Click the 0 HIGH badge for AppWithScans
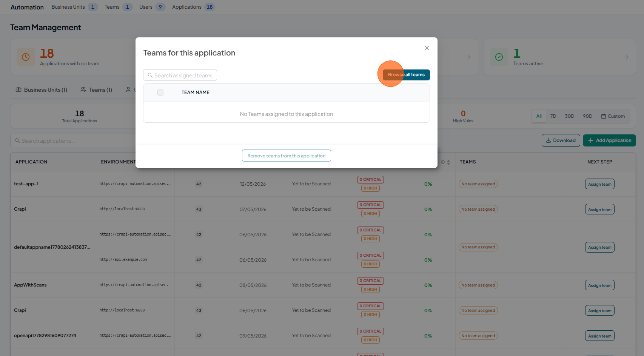This screenshot has height=356, width=644. [x=370, y=290]
